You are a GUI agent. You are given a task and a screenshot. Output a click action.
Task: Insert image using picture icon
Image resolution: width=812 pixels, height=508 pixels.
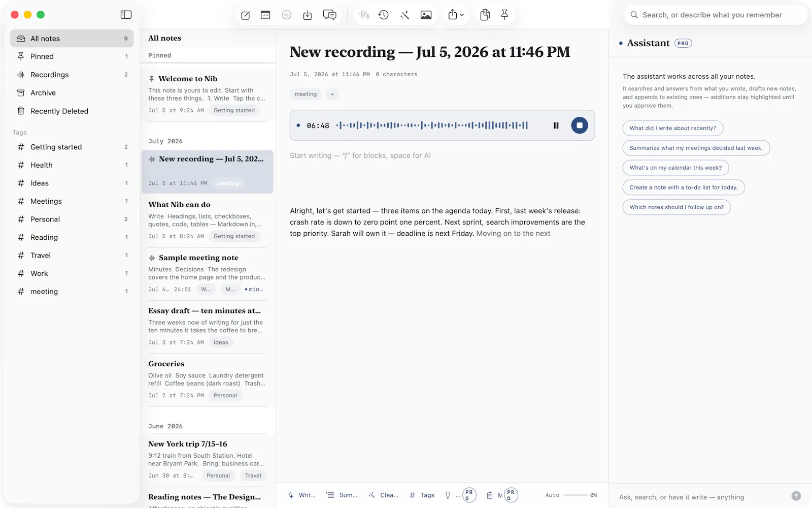pyautogui.click(x=426, y=15)
